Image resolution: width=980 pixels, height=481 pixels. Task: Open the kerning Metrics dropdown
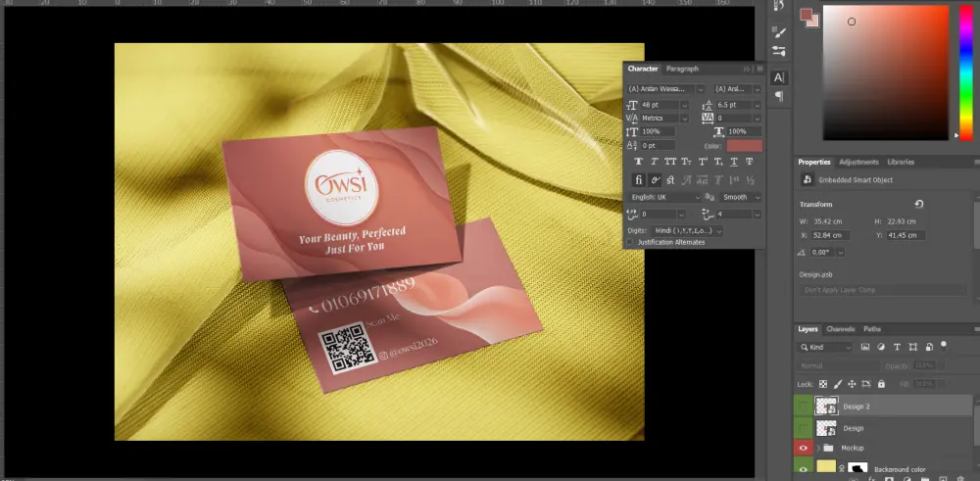point(684,119)
